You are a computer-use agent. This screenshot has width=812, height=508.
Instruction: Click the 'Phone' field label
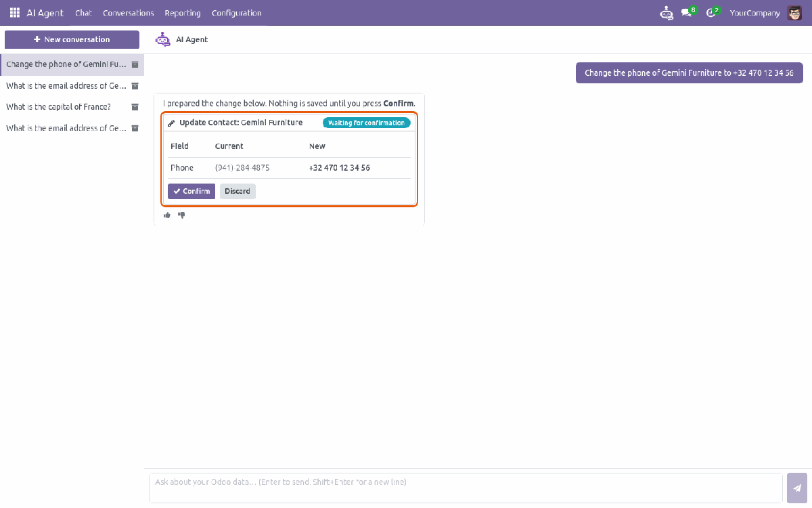click(182, 168)
